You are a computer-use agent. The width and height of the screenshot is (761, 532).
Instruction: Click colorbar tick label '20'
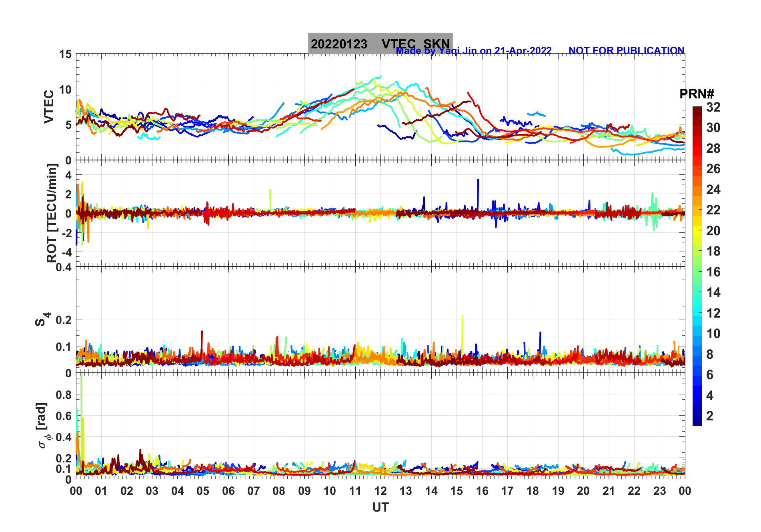pos(713,231)
